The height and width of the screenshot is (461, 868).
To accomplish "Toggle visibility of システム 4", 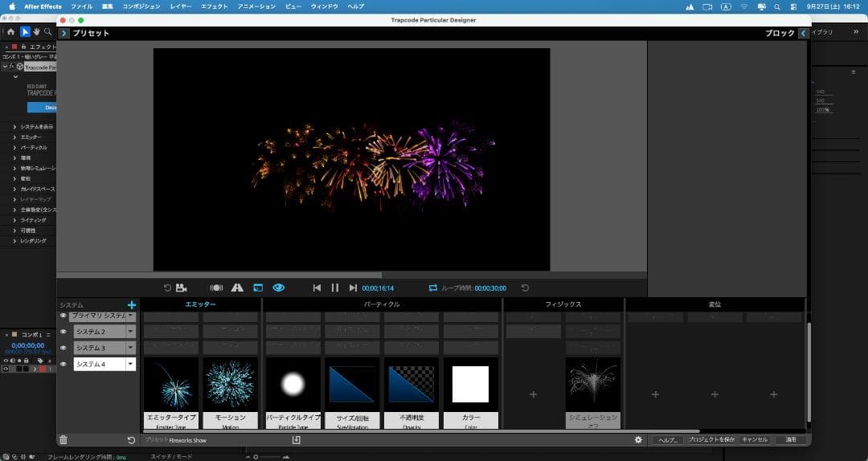I will tap(63, 364).
